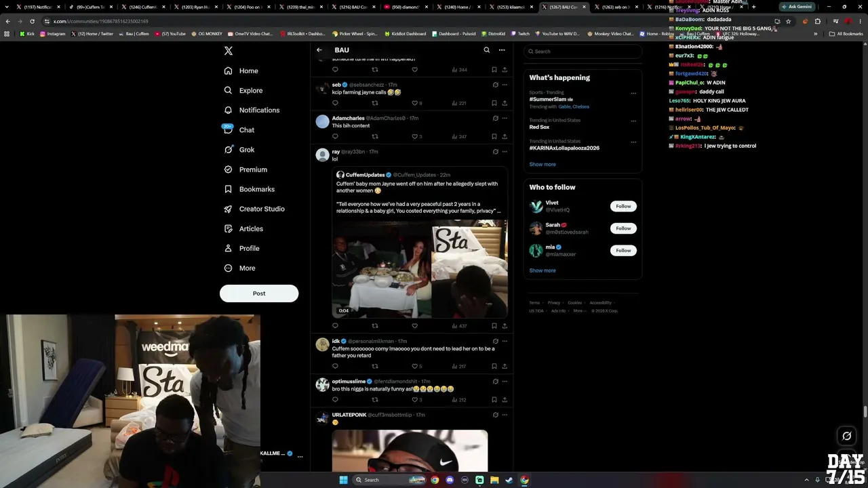Open more options on Adamcharles' tweet
This screenshot has width=868, height=488.
pyautogui.click(x=505, y=118)
